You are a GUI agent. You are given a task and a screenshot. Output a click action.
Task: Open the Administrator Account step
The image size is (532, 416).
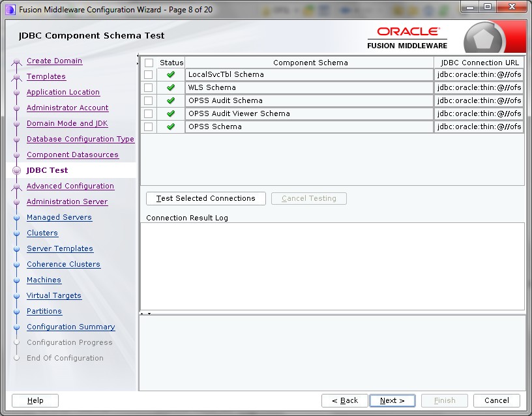pos(68,108)
